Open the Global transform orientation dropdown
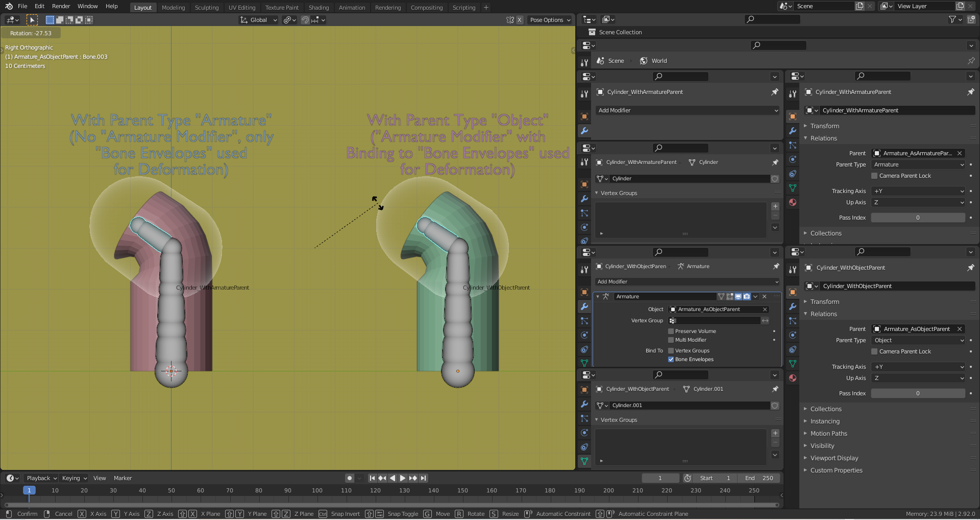The width and height of the screenshot is (980, 520). (x=259, y=20)
